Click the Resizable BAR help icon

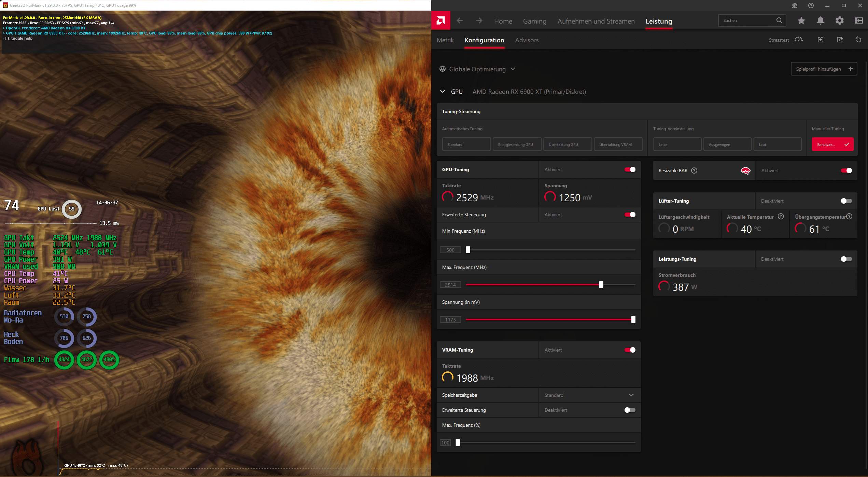pyautogui.click(x=694, y=171)
